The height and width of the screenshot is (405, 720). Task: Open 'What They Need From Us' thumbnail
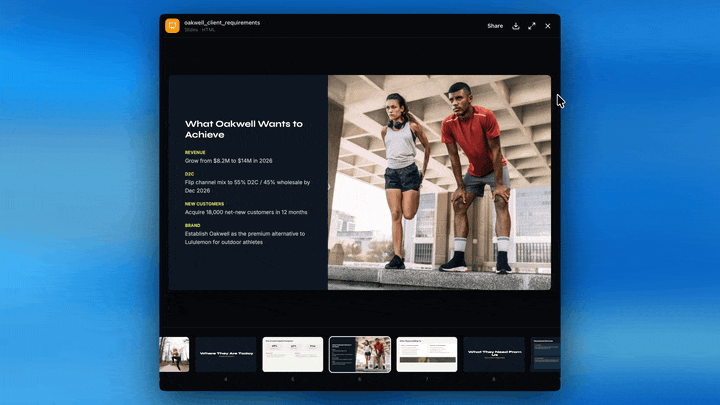(494, 354)
